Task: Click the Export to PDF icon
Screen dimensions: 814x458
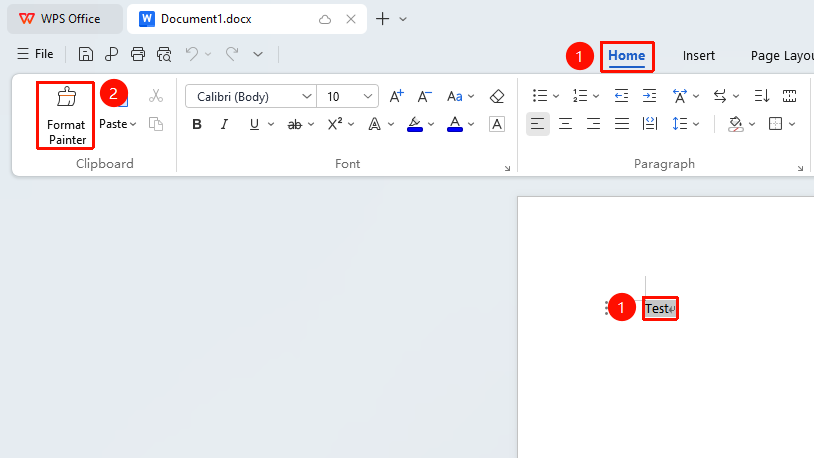Action: coord(111,54)
